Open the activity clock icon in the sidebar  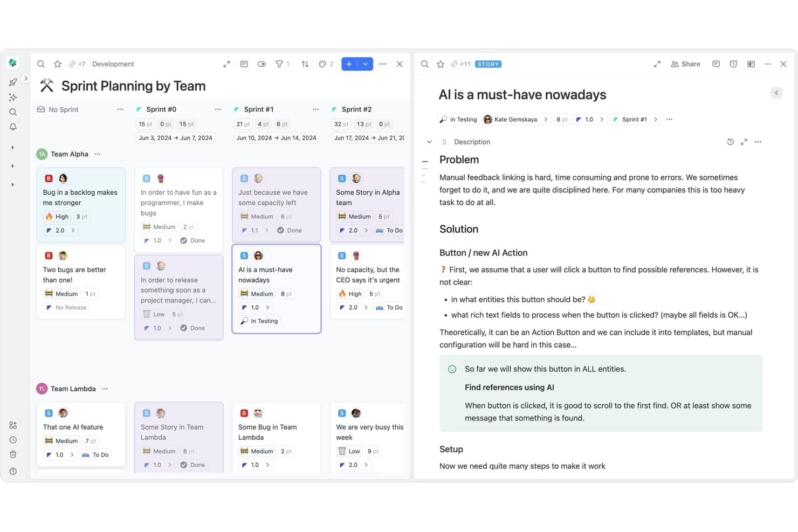tap(13, 440)
